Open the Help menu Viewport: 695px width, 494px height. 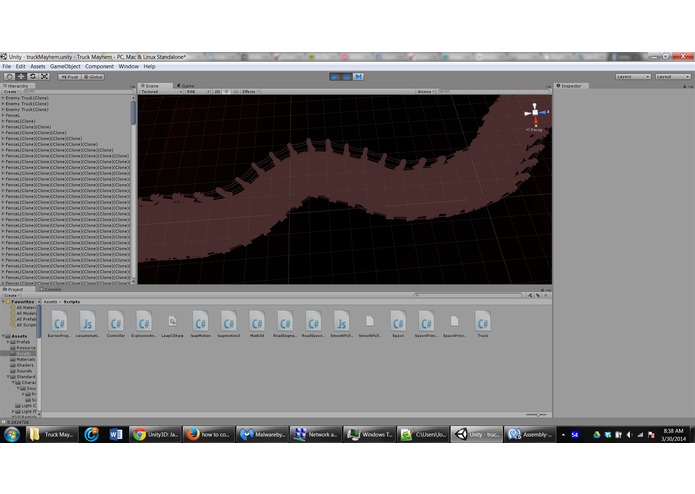[x=149, y=66]
